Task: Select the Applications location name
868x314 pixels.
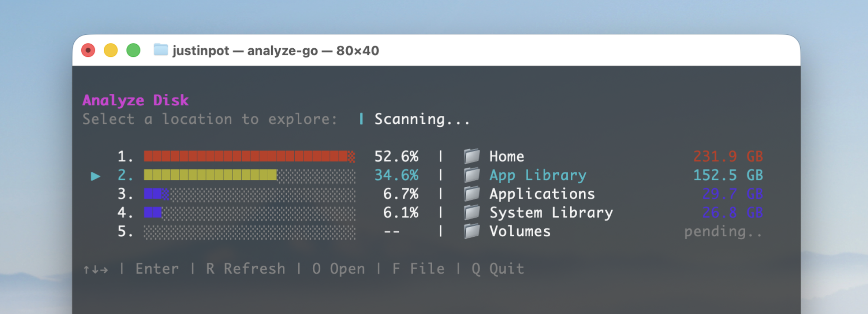Action: click(x=542, y=194)
